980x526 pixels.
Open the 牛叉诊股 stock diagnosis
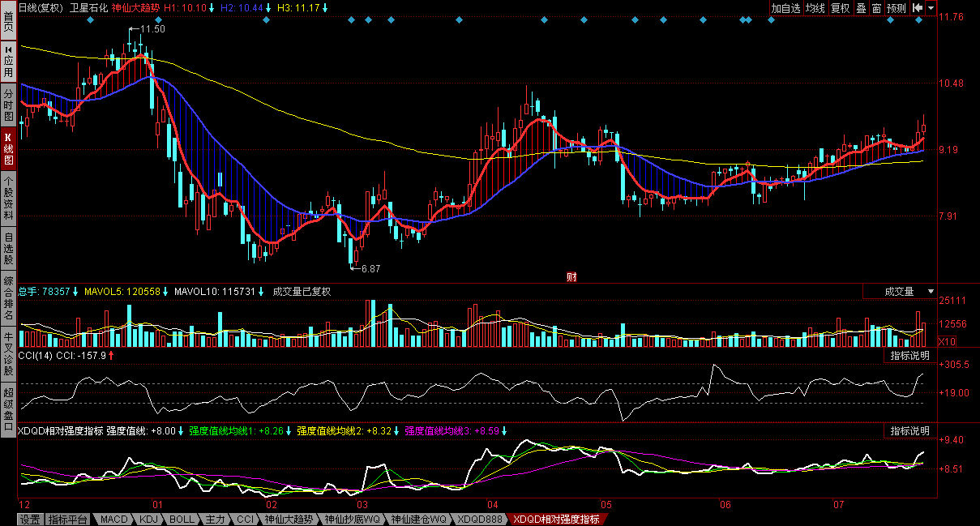click(x=8, y=353)
